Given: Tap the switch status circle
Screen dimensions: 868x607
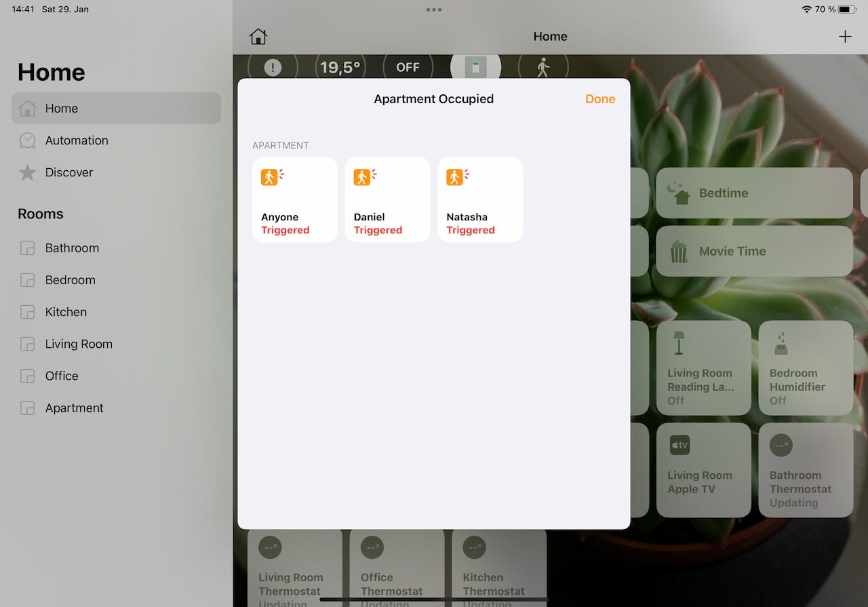Looking at the screenshot, I should (x=475, y=67).
